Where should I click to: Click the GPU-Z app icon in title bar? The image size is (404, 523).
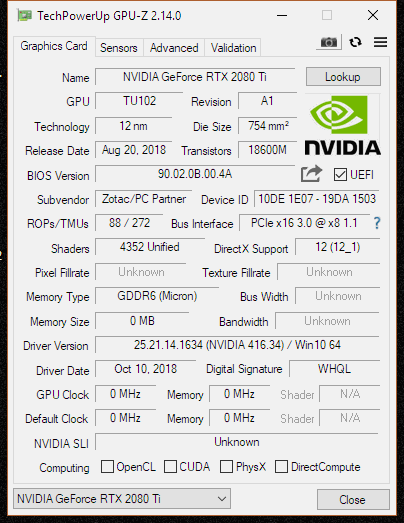tap(24, 16)
